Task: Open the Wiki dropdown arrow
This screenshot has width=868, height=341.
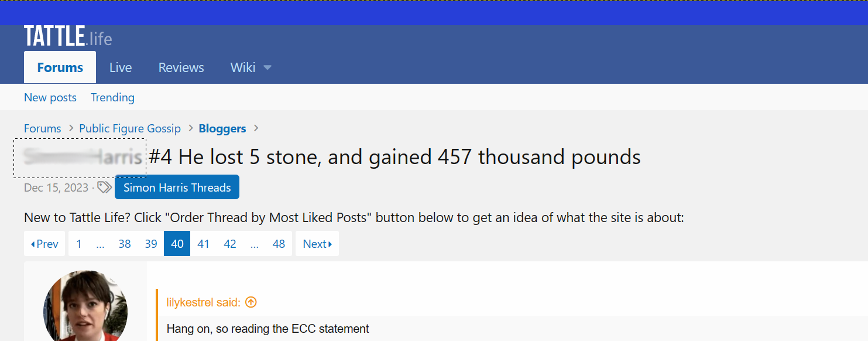Action: point(267,68)
